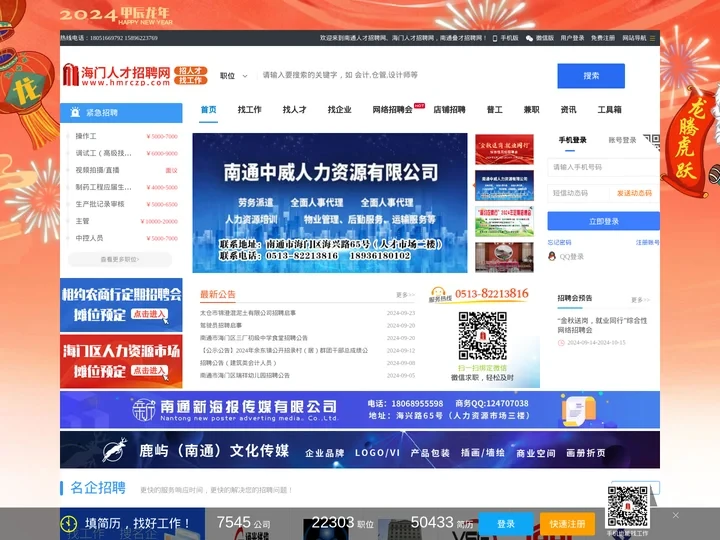Image resolution: width=720 pixels, height=540 pixels.
Task: Select the third green banner thumbnail
Action: coord(504,221)
